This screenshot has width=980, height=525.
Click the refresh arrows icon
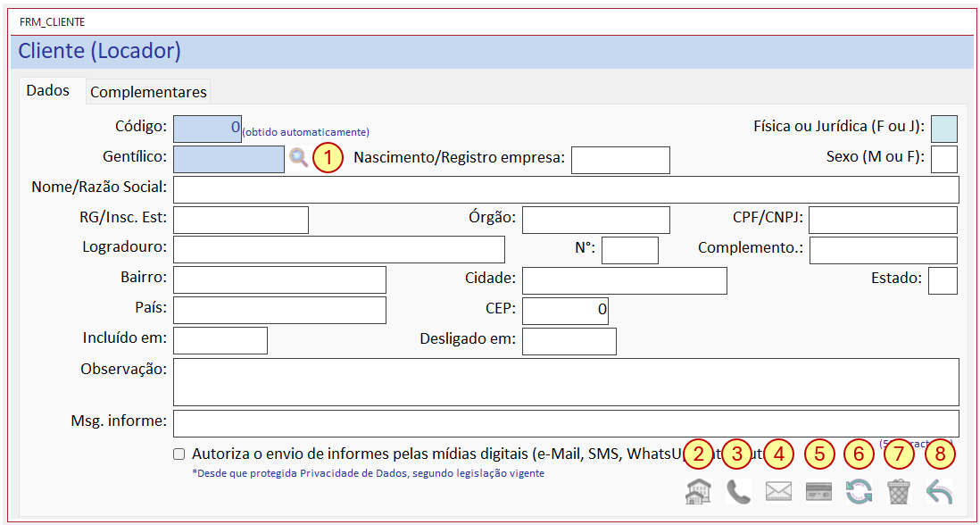tap(859, 492)
